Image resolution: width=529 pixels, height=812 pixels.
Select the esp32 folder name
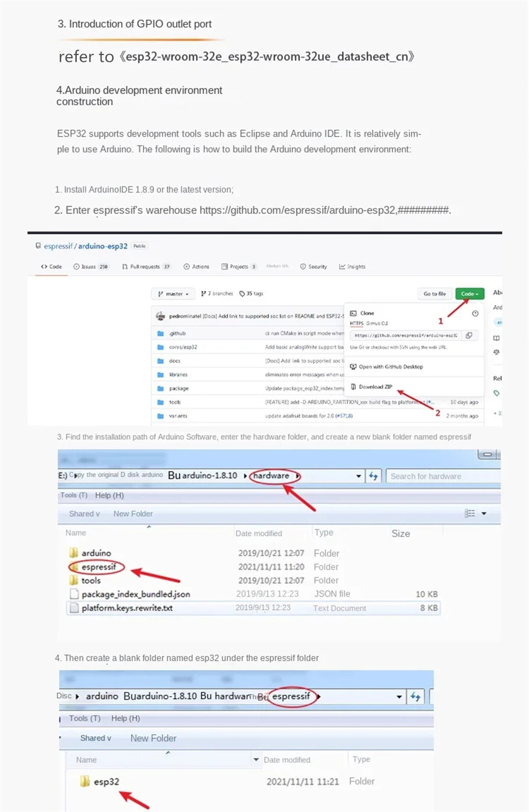[x=106, y=782]
